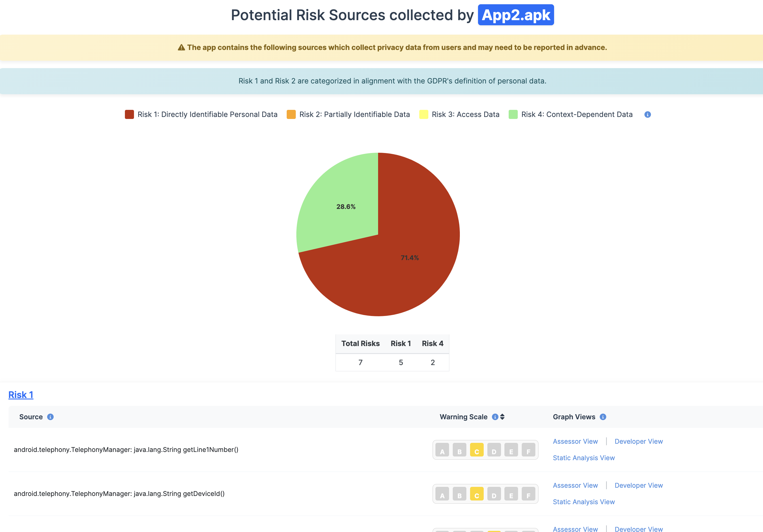Click the App2.apk badge in title

pos(516,15)
